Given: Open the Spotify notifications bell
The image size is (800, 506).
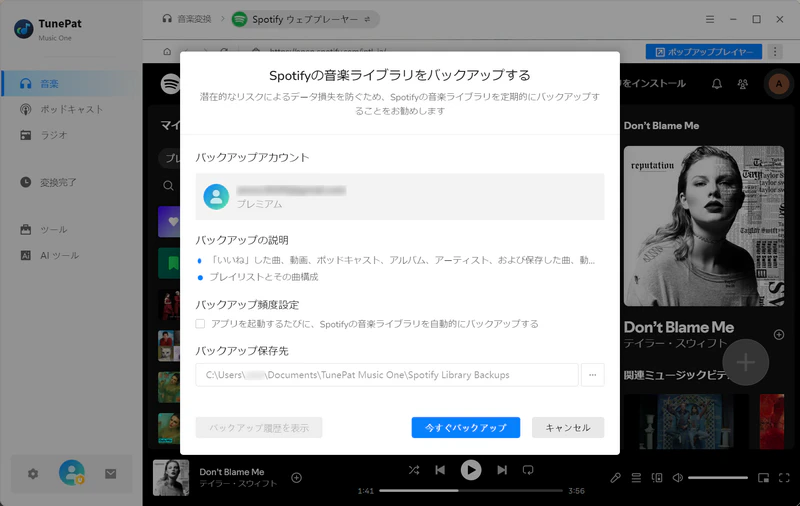Looking at the screenshot, I should [717, 84].
